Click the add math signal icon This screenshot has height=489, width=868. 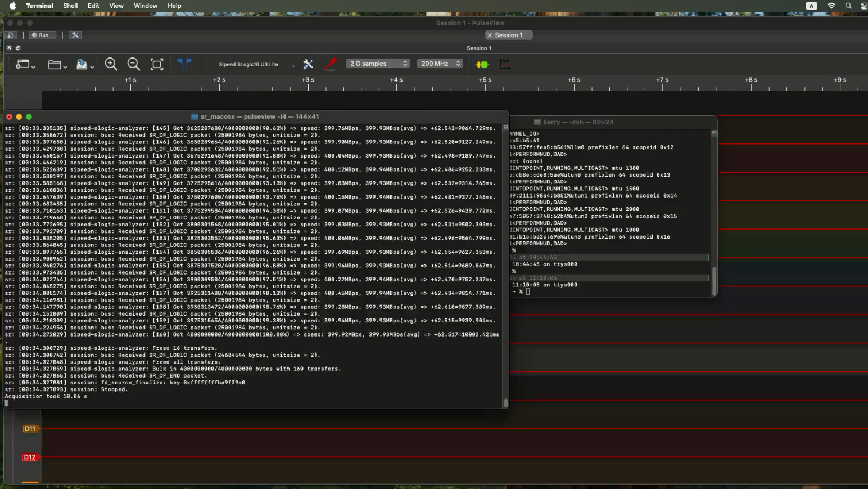(x=505, y=64)
